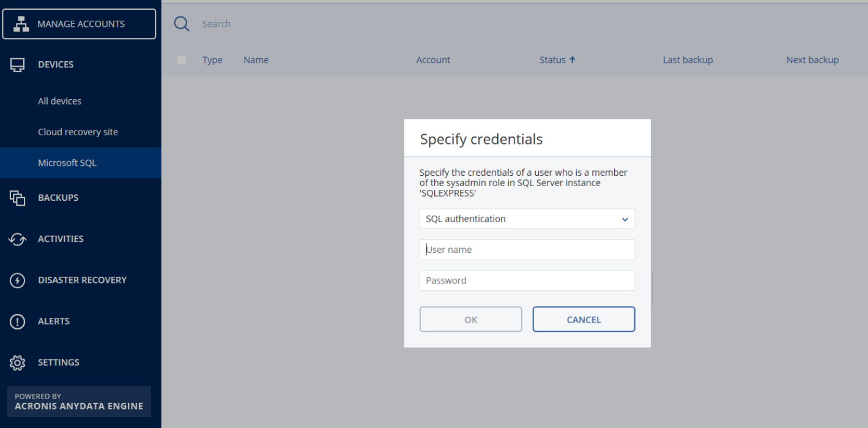The height and width of the screenshot is (428, 868).
Task: Click the Devices monitor icon
Action: click(17, 64)
